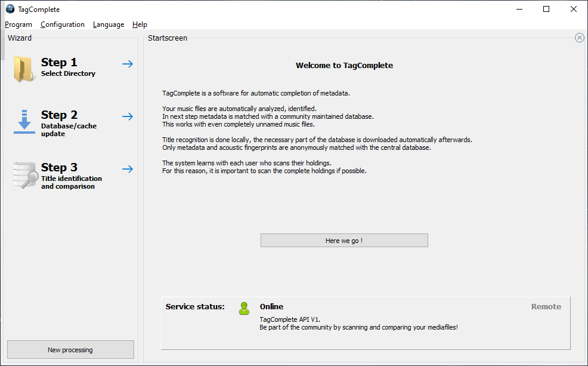Click the 'TagComplete API V1.' text
This screenshot has height=366, width=588.
tap(290, 319)
